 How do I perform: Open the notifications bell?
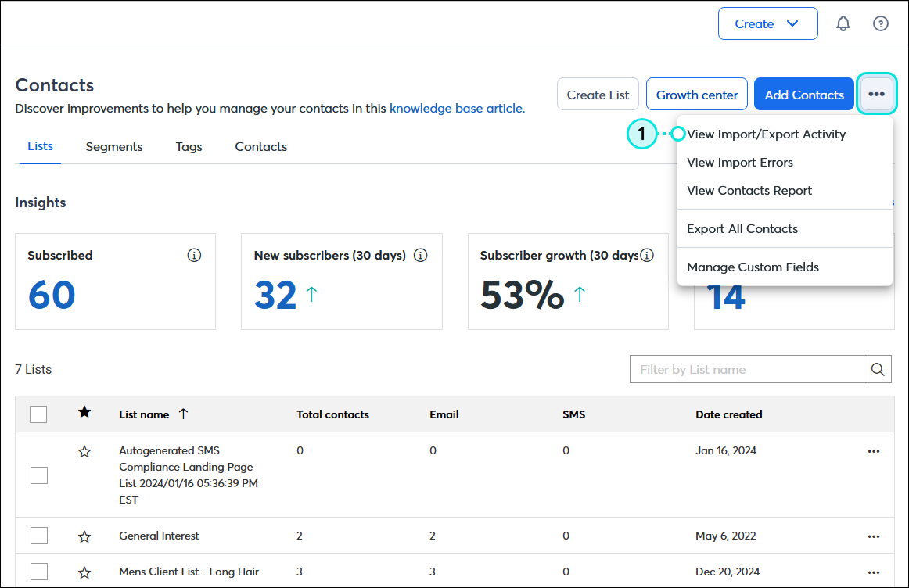point(843,23)
